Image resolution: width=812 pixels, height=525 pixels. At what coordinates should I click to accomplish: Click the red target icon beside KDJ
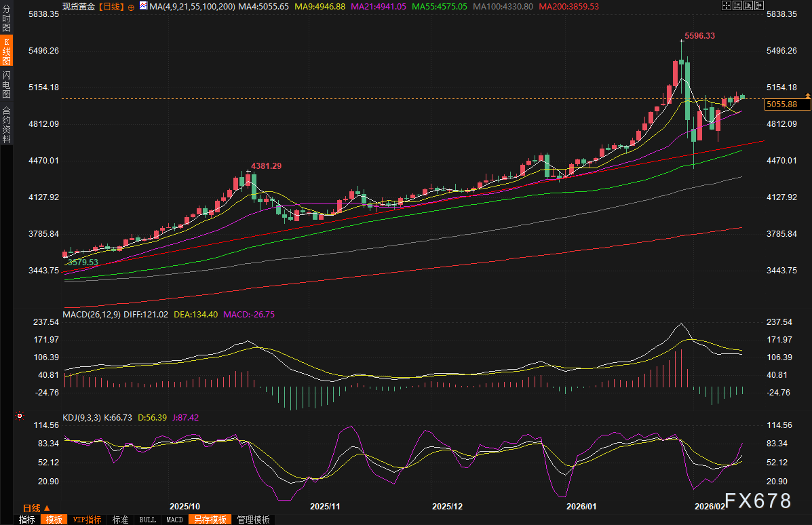click(20, 416)
